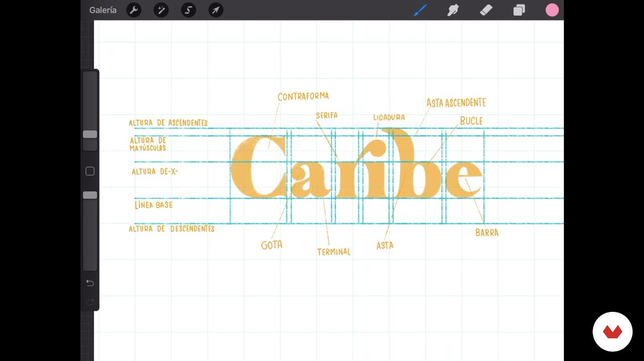Click the 'SERIFA' label on canvas

327,115
